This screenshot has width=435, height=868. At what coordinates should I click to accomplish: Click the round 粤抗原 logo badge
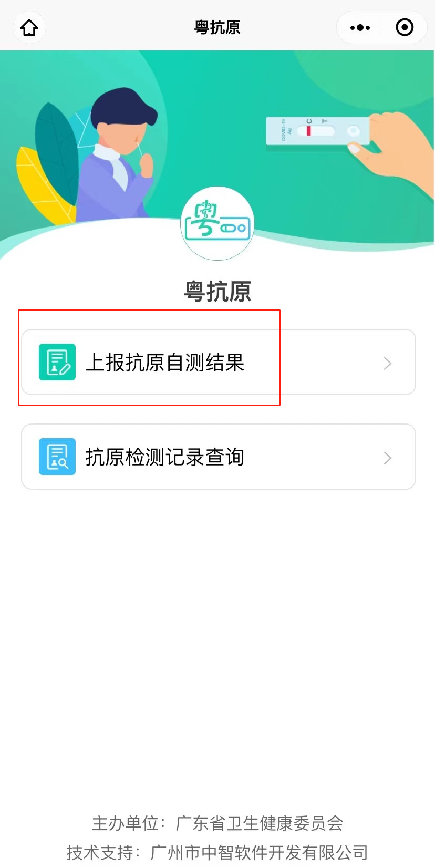click(217, 224)
